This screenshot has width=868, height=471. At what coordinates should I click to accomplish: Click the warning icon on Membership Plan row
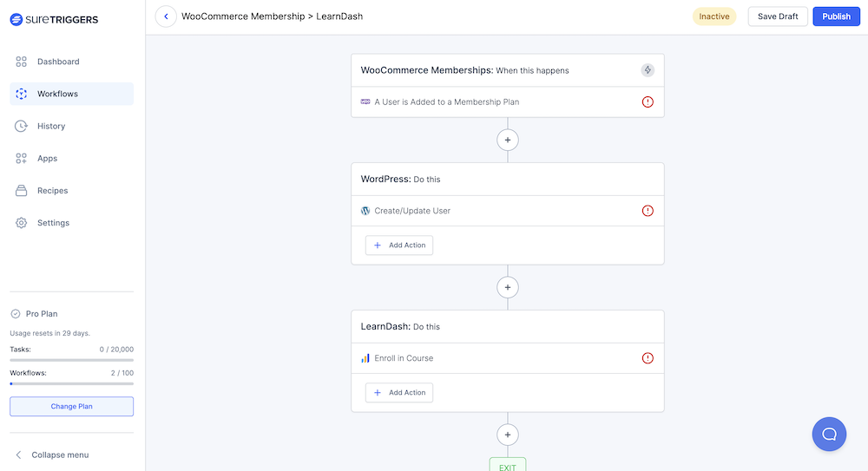(648, 101)
